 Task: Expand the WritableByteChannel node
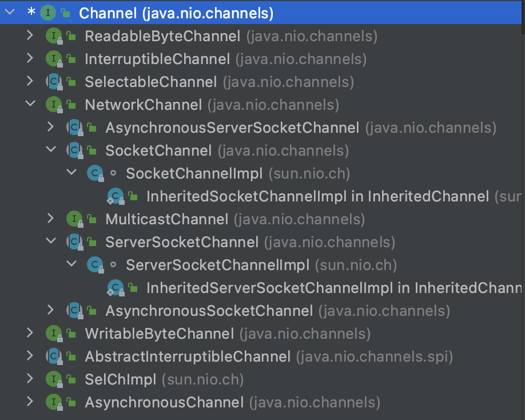point(30,334)
